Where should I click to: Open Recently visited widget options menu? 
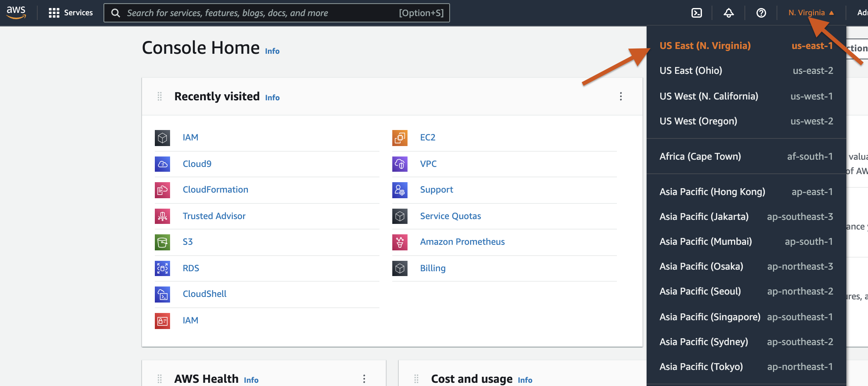click(x=621, y=96)
